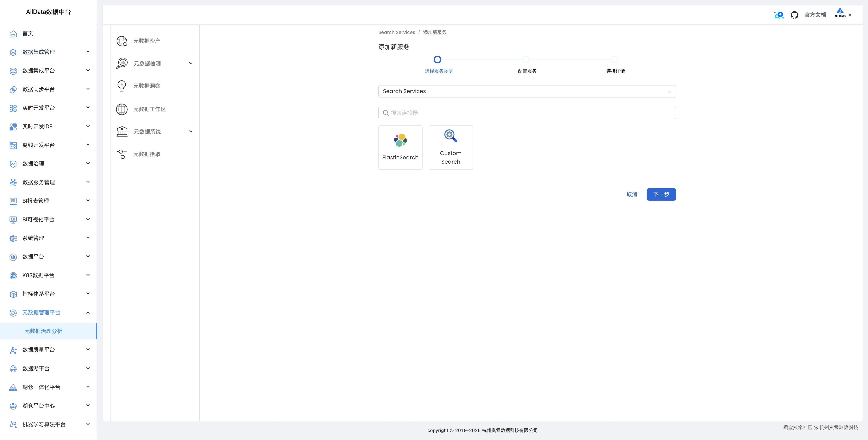Open the GitHub icon in top bar
The image size is (868, 440).
795,15
